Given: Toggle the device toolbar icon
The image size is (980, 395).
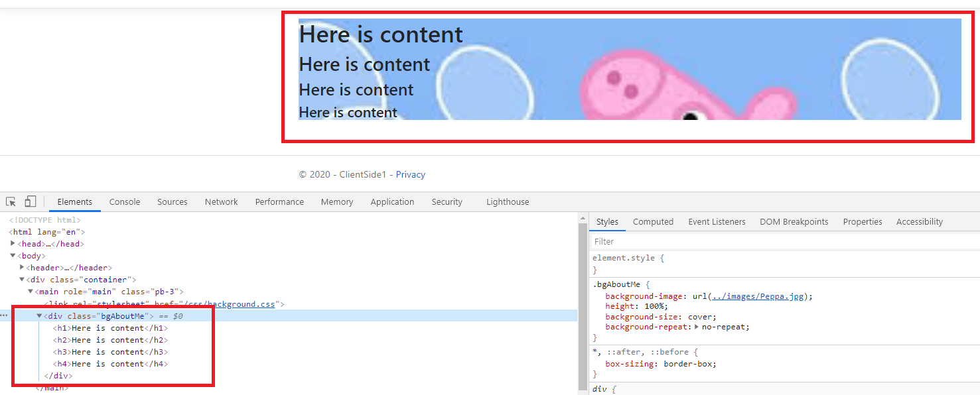Looking at the screenshot, I should tap(31, 201).
